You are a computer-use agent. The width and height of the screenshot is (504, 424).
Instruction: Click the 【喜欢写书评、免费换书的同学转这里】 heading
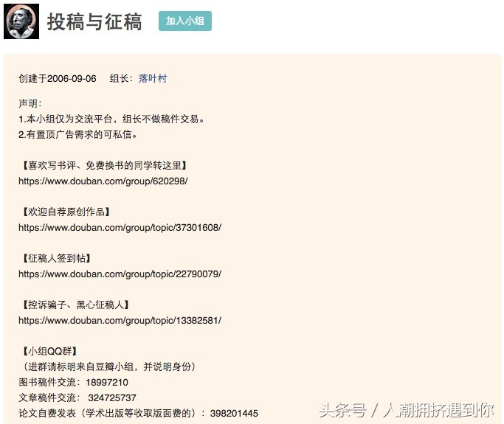(x=105, y=165)
